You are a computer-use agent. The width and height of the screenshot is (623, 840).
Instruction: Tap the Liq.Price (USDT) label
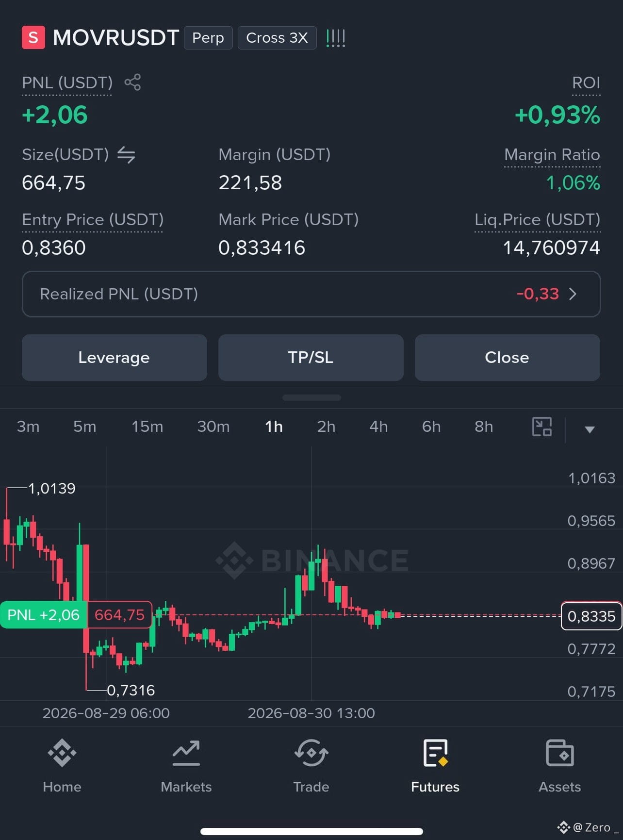(x=538, y=220)
